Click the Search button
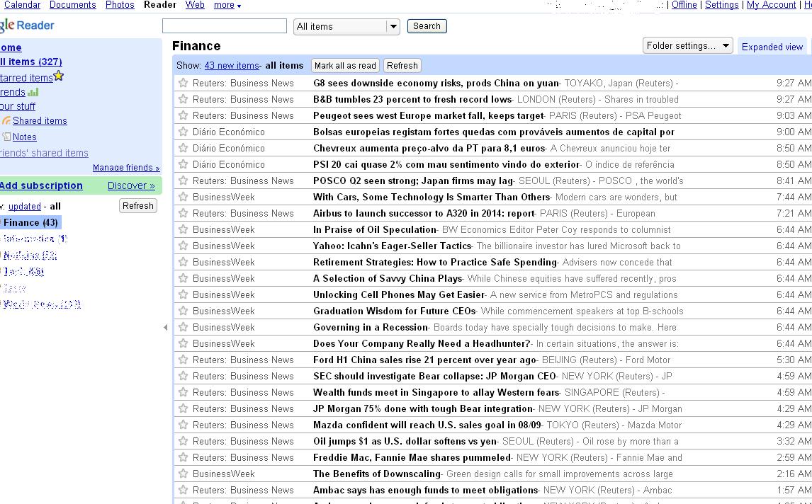This screenshot has width=812, height=504. 427,26
